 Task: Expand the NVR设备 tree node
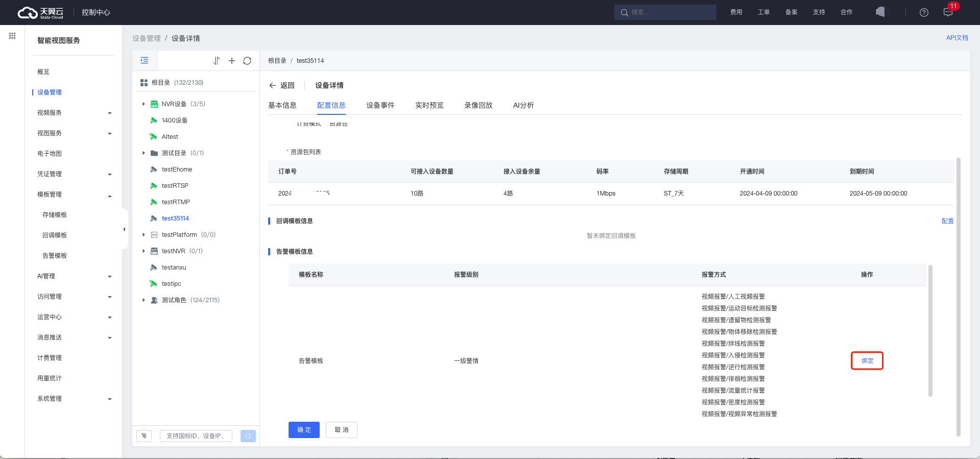144,104
